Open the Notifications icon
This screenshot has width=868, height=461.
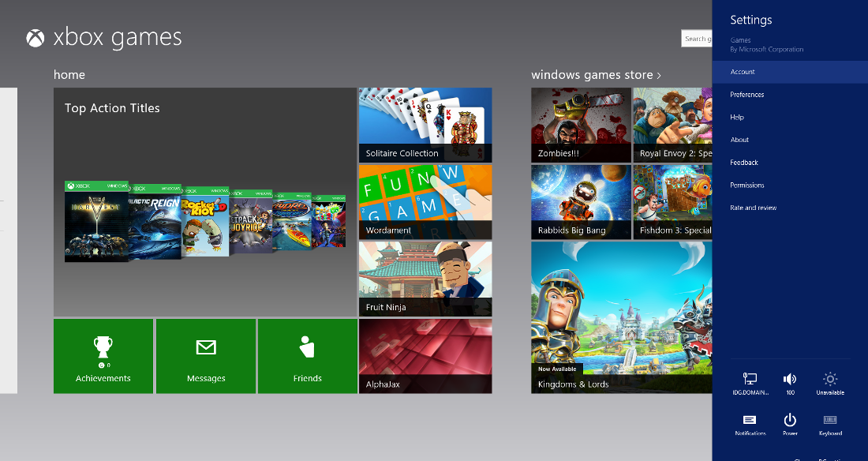click(750, 419)
